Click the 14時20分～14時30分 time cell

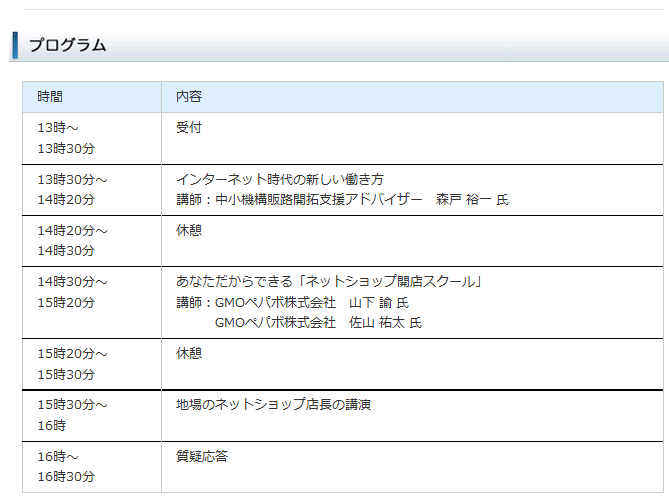[x=92, y=241]
